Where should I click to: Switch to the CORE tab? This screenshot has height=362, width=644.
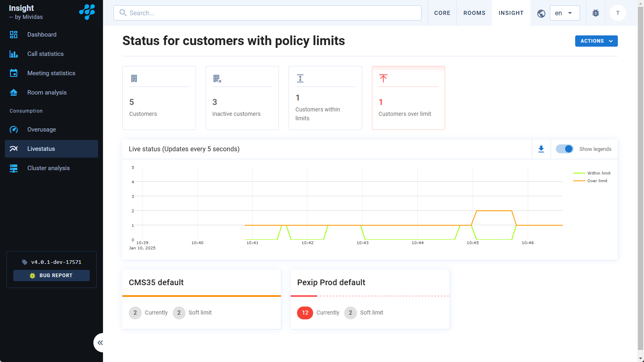(442, 13)
